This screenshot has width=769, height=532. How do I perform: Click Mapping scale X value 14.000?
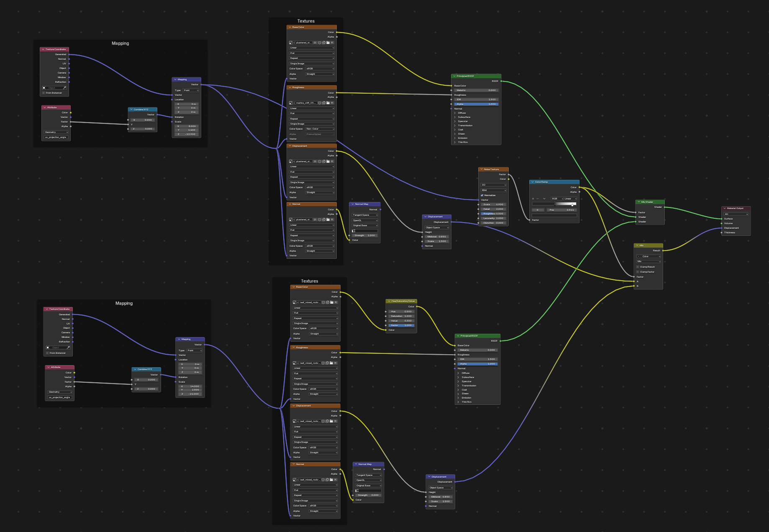pos(190,386)
